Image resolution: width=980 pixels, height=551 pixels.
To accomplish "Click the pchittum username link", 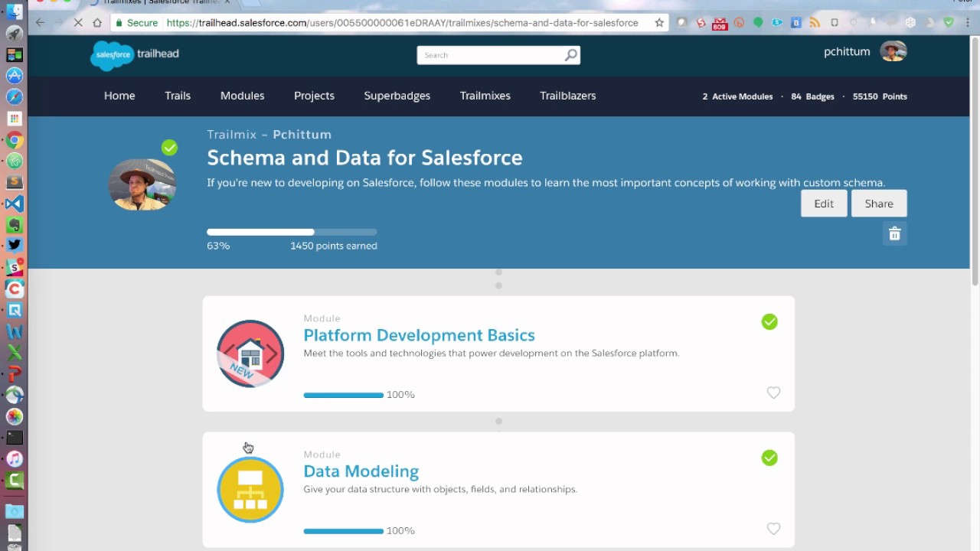I will (x=847, y=51).
